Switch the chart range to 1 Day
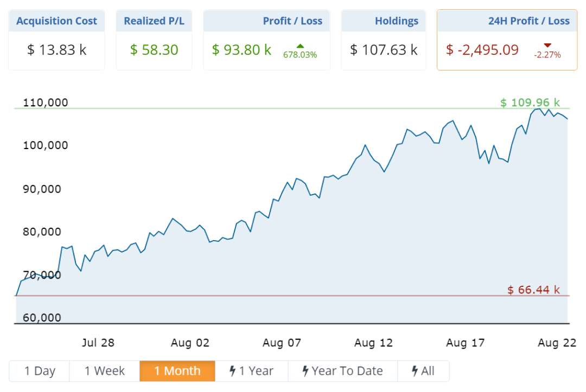Screen dimensions: 586x392 tap(40, 371)
